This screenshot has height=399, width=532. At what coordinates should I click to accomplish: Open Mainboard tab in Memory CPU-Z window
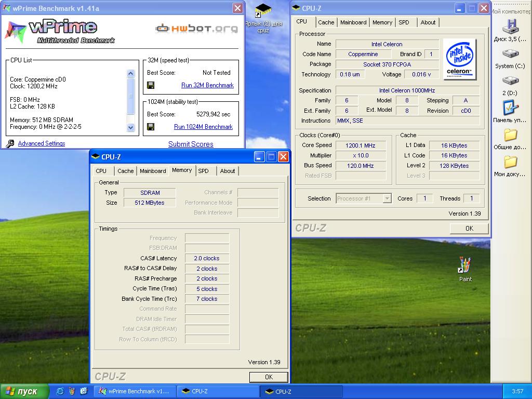(x=153, y=171)
